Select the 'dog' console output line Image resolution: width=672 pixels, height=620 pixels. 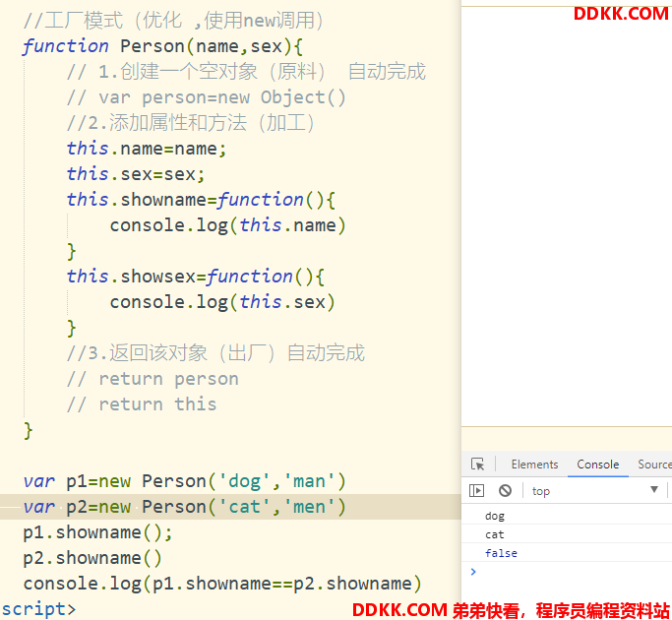[x=495, y=516]
